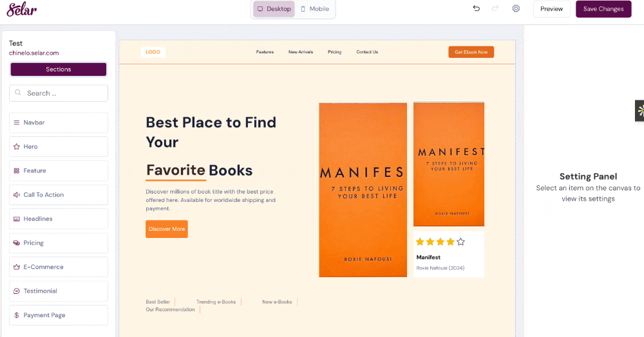Select the 'Favorite Books' heading
The width and height of the screenshot is (644, 337).
coord(199,170)
